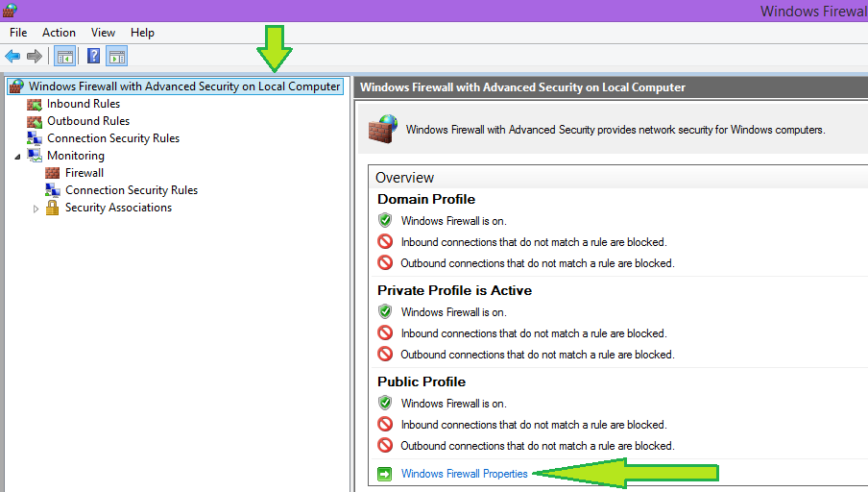Image resolution: width=868 pixels, height=492 pixels.
Task: Click the blocked icon for Private outbound connections
Action: tap(385, 354)
